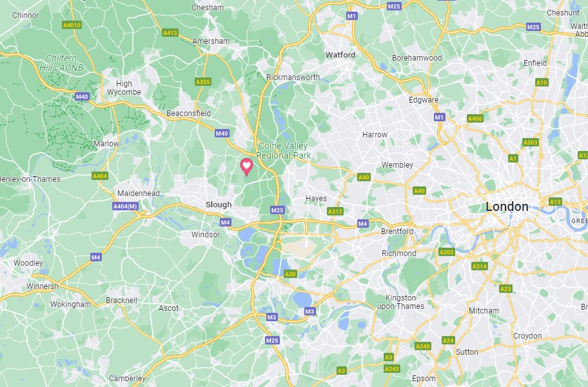Click the A503 road shield

coord(531,142)
